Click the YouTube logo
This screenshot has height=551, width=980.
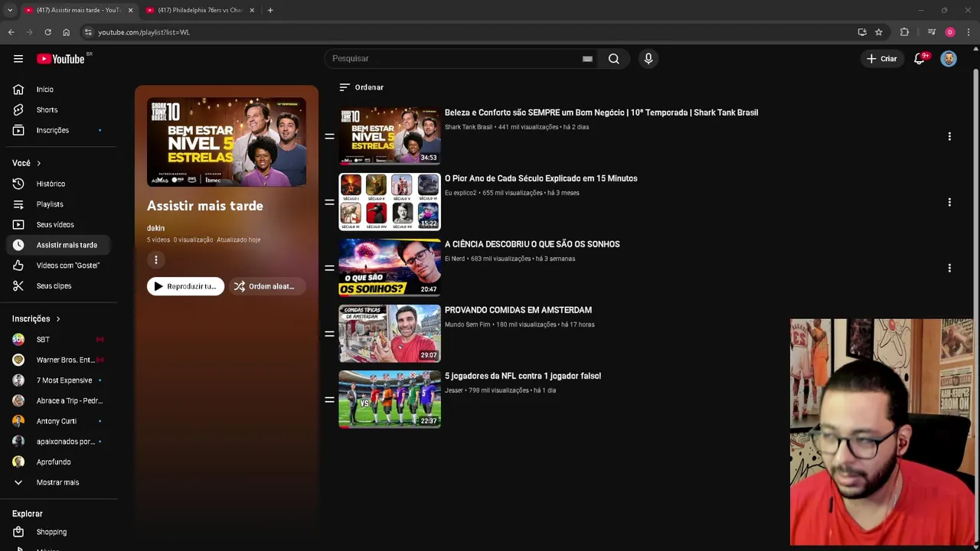[x=60, y=59]
